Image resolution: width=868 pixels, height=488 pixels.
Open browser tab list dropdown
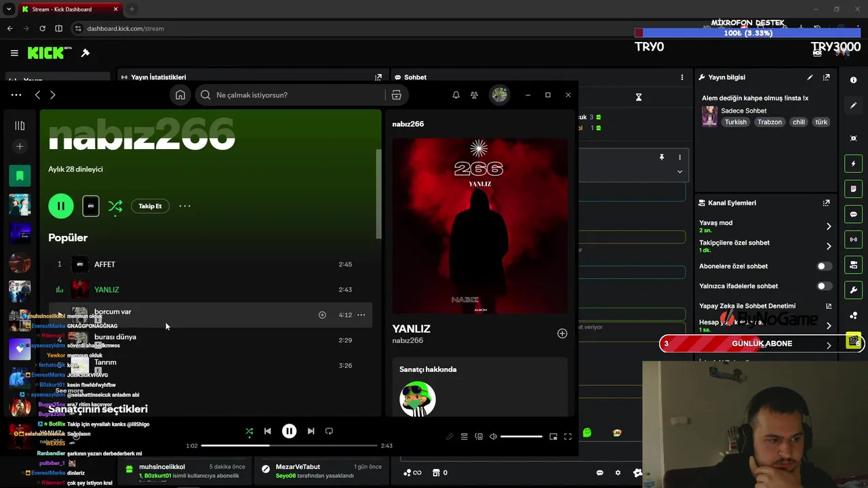pyautogui.click(x=9, y=9)
